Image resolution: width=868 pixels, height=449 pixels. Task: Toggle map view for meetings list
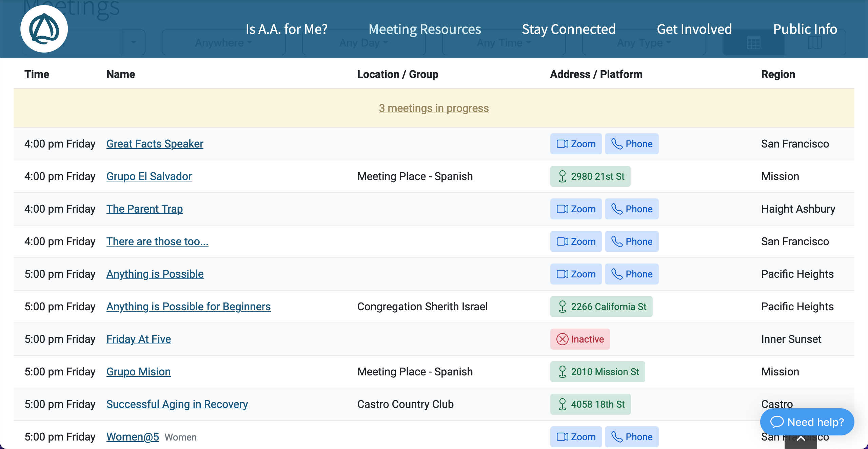point(815,42)
